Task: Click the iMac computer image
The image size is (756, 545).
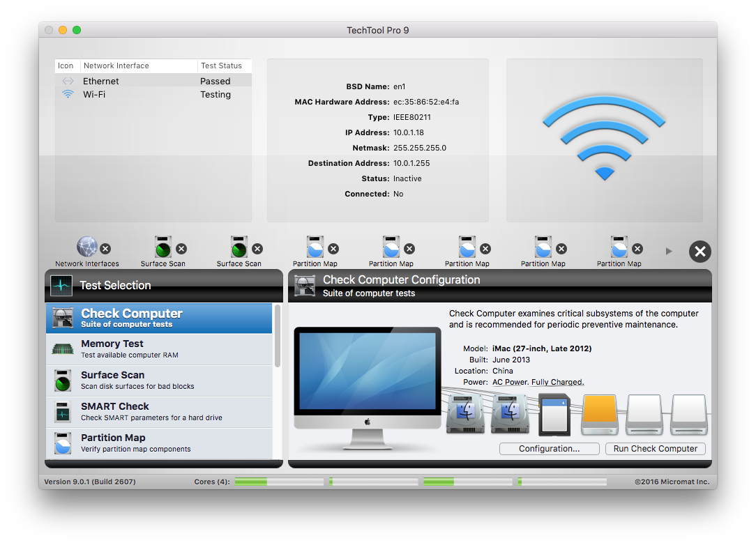Action: [x=368, y=388]
